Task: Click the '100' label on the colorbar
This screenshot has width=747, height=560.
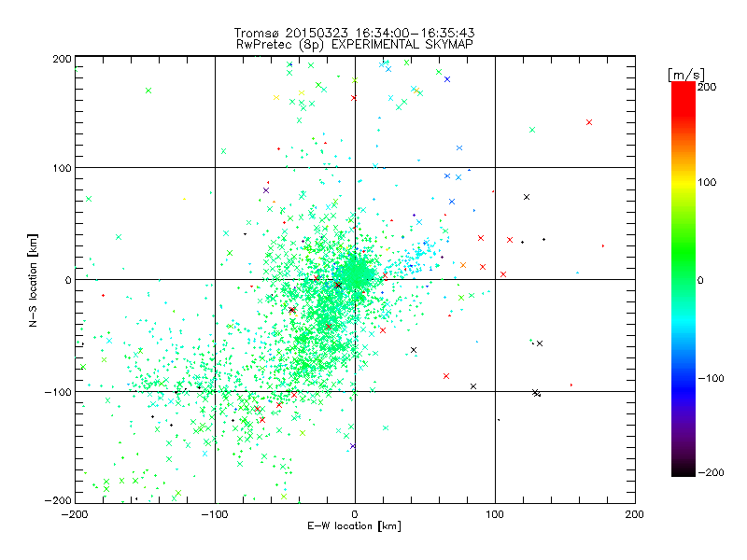Action: 707,182
